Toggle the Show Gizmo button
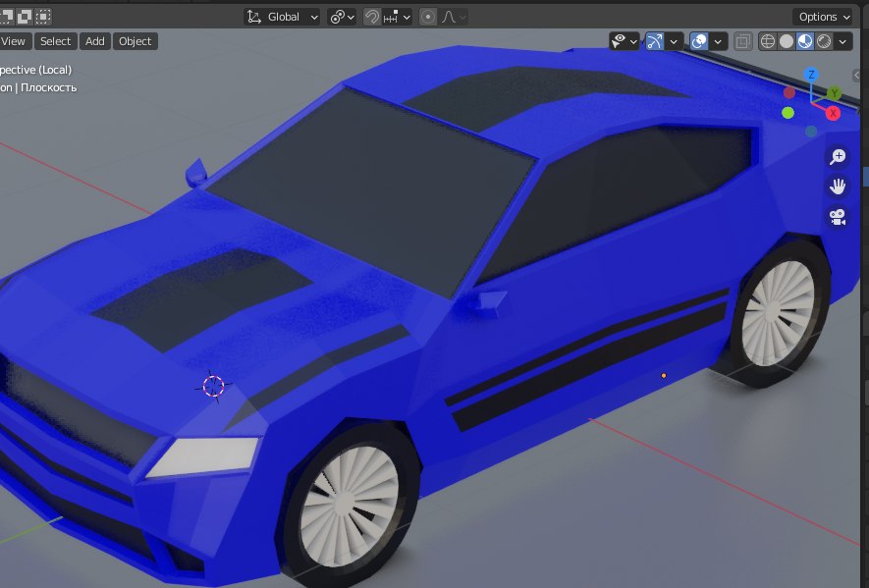This screenshot has width=869, height=588. pos(655,41)
